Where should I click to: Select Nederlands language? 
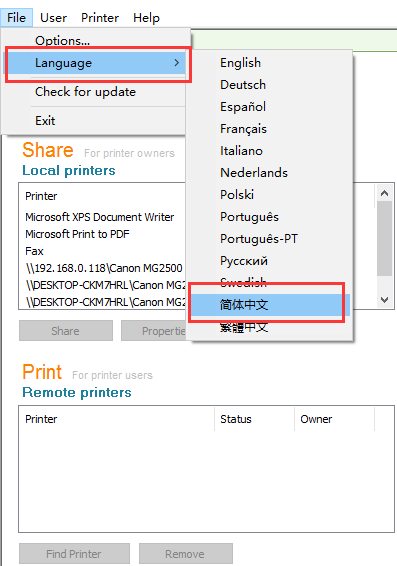coord(270,173)
